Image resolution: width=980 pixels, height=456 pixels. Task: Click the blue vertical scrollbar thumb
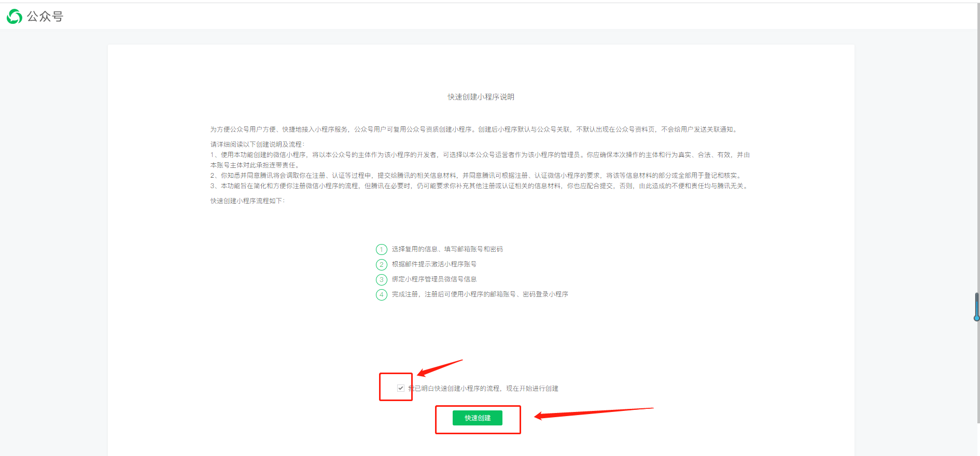(x=976, y=307)
